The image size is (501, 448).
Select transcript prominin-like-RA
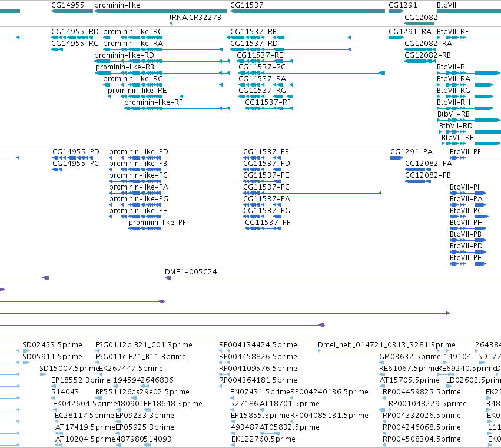point(133,44)
